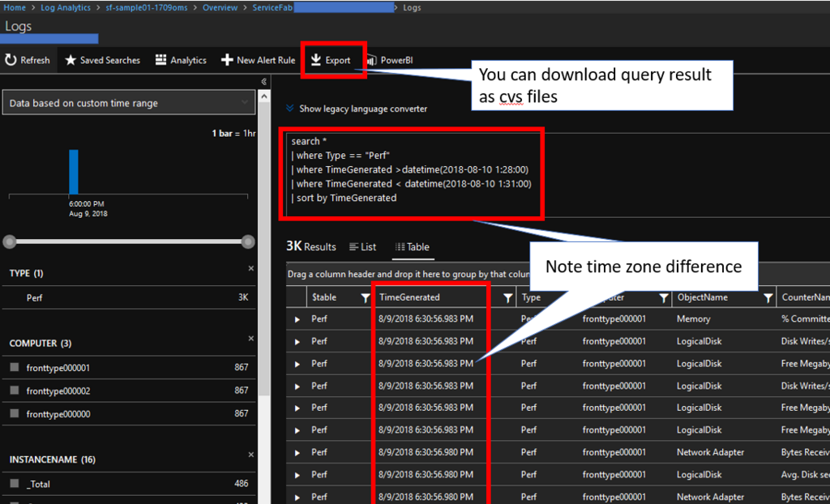Screen dimensions: 830x504
Task: Tick the _Total instance name checkbox
Action: click(x=15, y=484)
